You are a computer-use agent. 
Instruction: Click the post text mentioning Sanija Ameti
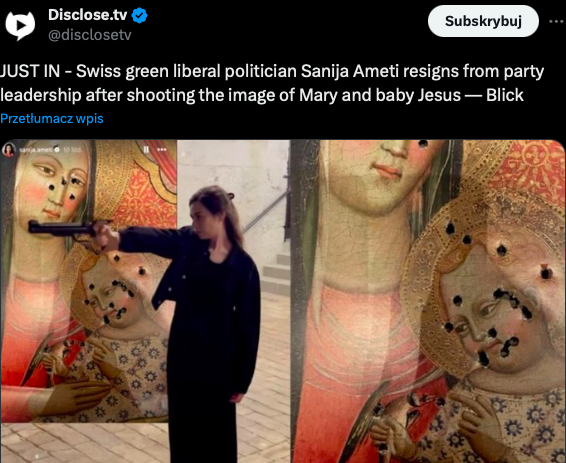[272, 83]
